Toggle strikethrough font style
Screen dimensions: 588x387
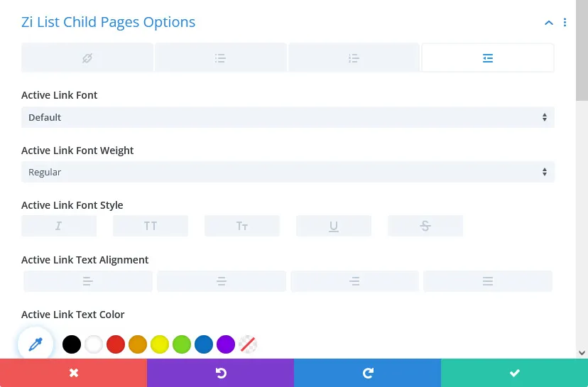(425, 226)
